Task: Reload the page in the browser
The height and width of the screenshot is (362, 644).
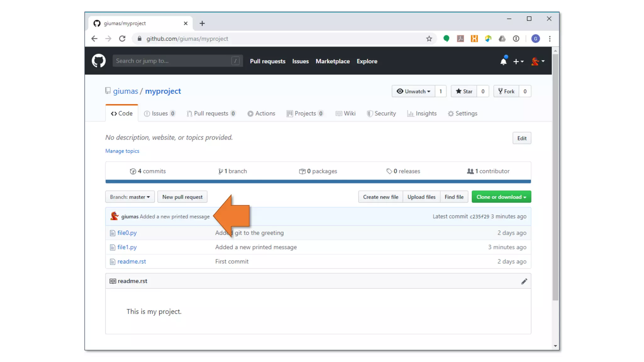Action: [122, 39]
